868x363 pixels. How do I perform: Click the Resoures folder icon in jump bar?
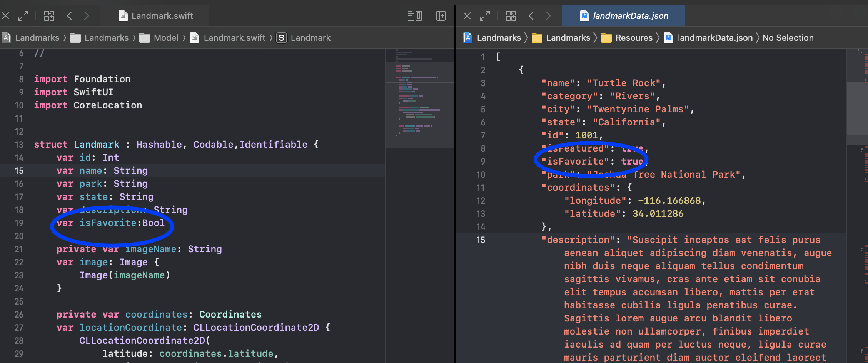[x=606, y=38]
